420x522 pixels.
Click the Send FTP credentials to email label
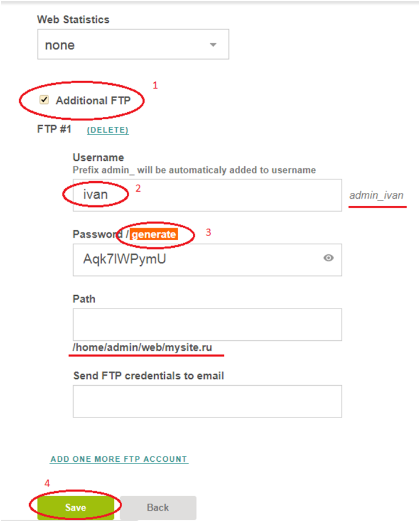[148, 375]
